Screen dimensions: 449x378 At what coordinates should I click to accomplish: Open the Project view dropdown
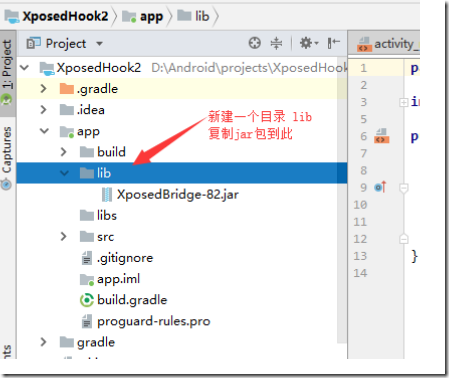99,43
